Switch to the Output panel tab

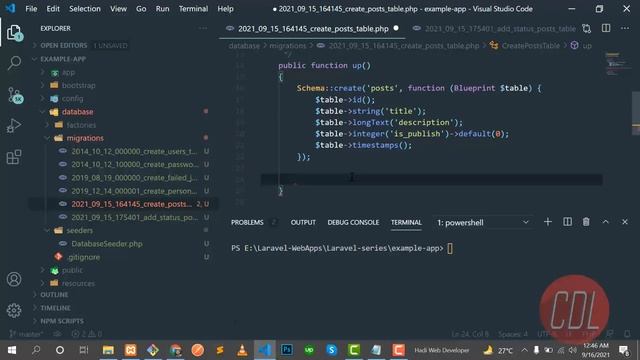pos(303,222)
